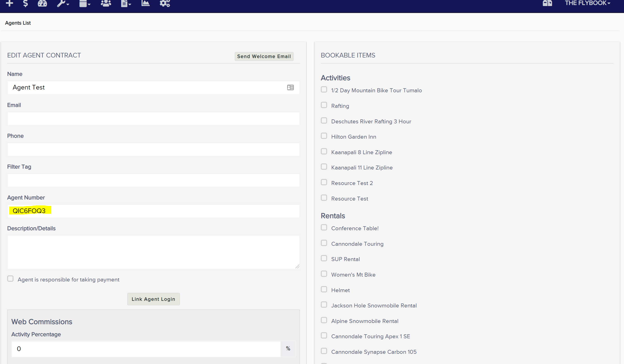
Task: Click the mailbox icon near The Flybook
Action: tap(547, 3)
